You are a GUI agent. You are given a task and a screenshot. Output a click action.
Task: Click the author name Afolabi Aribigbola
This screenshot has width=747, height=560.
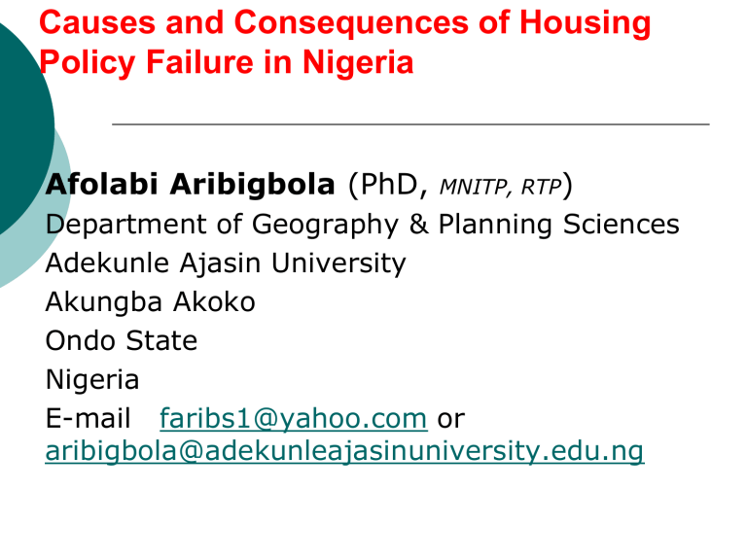[190, 185]
